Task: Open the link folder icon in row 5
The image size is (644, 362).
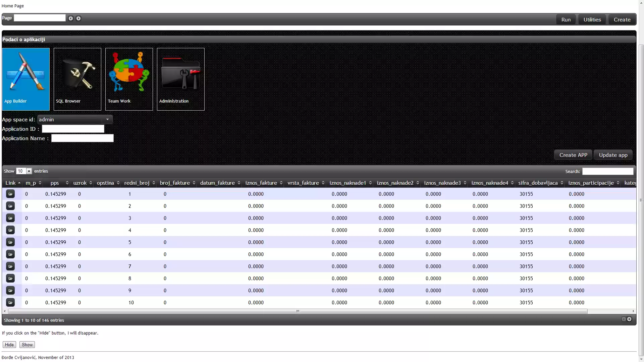Action: point(10,242)
